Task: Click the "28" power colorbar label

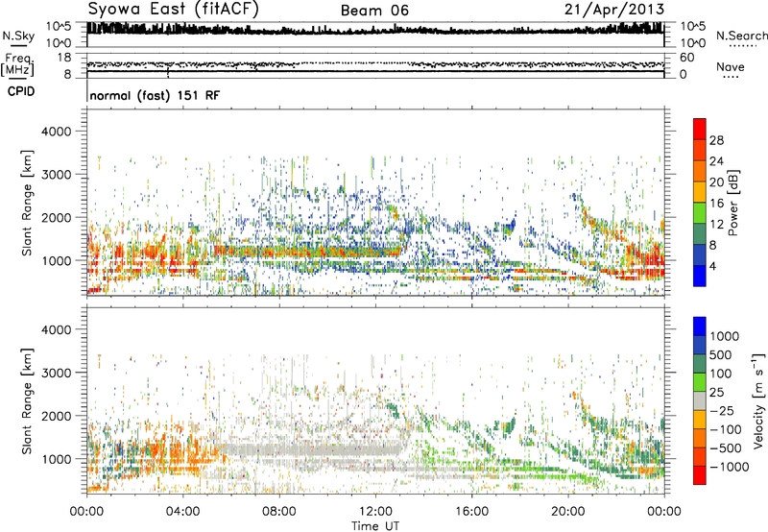Action: click(716, 140)
